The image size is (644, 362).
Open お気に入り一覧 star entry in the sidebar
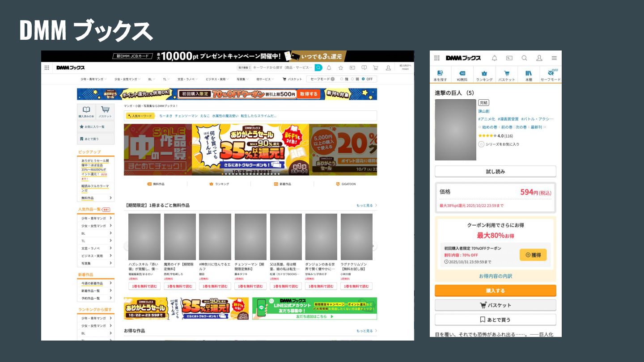(x=96, y=126)
